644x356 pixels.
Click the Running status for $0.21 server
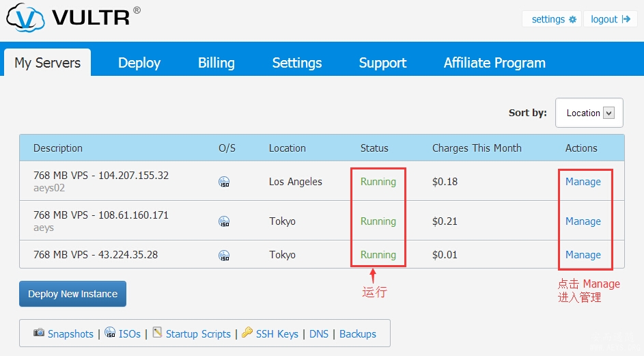pyautogui.click(x=378, y=221)
